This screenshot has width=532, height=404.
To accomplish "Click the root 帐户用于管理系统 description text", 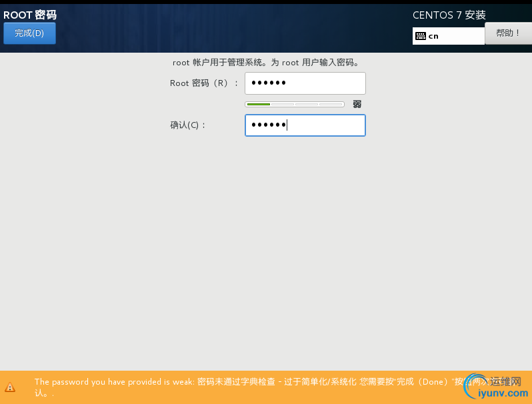I will 266,63.
